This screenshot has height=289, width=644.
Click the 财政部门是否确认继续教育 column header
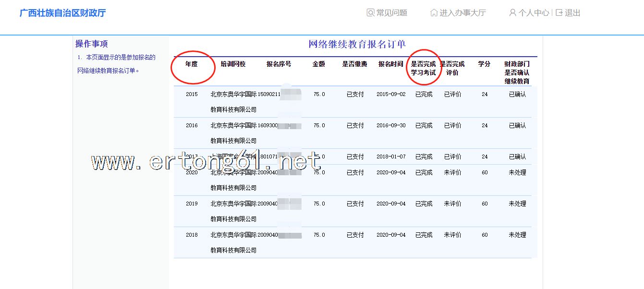point(517,72)
